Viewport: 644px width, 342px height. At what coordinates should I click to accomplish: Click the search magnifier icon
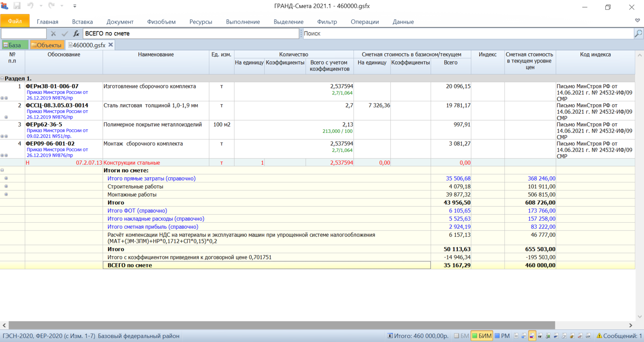pos(638,33)
